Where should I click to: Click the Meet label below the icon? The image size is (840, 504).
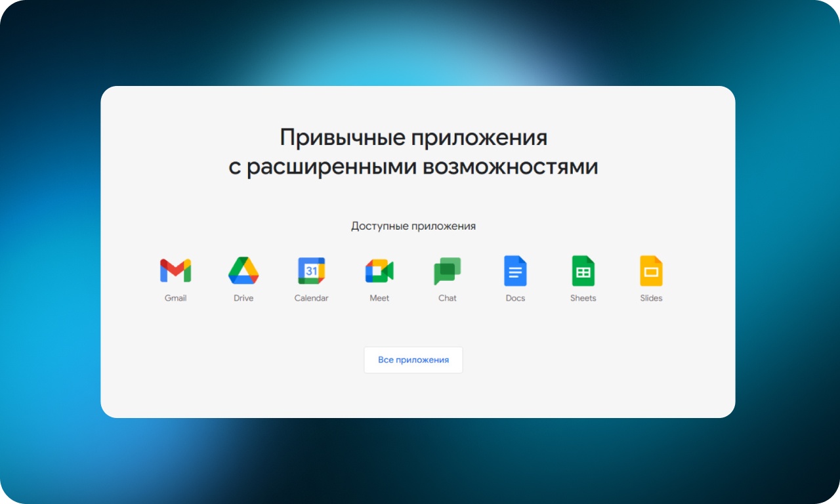coord(379,298)
